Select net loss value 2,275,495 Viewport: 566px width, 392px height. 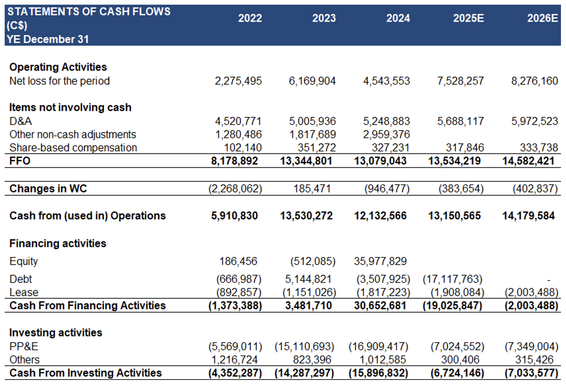tap(238, 81)
